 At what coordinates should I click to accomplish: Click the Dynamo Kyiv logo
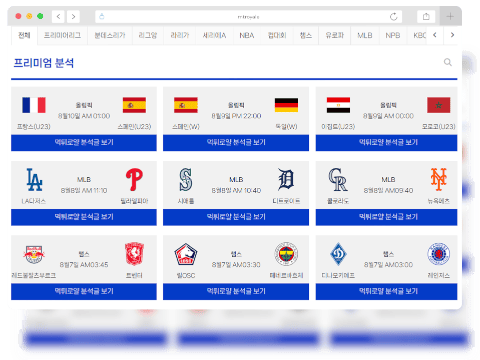pyautogui.click(x=338, y=254)
